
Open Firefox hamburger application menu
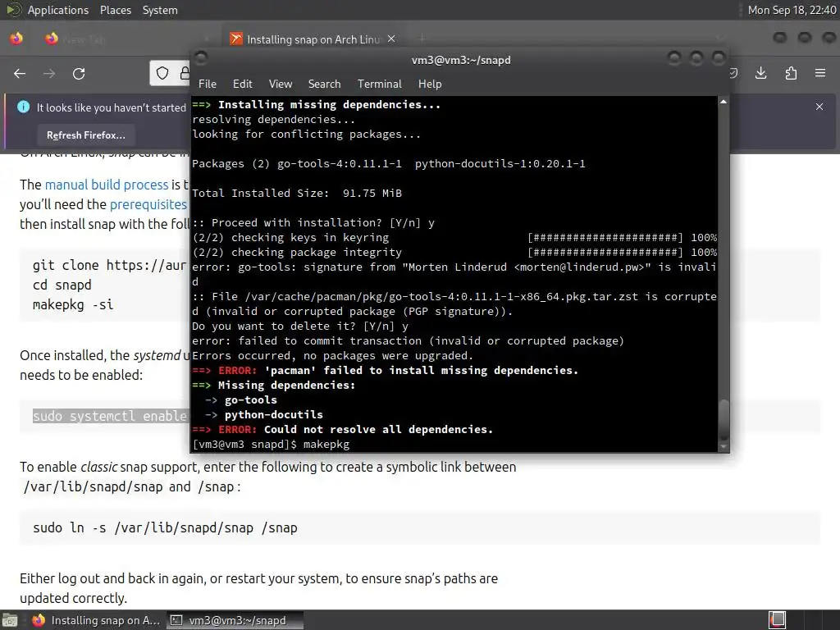[820, 73]
